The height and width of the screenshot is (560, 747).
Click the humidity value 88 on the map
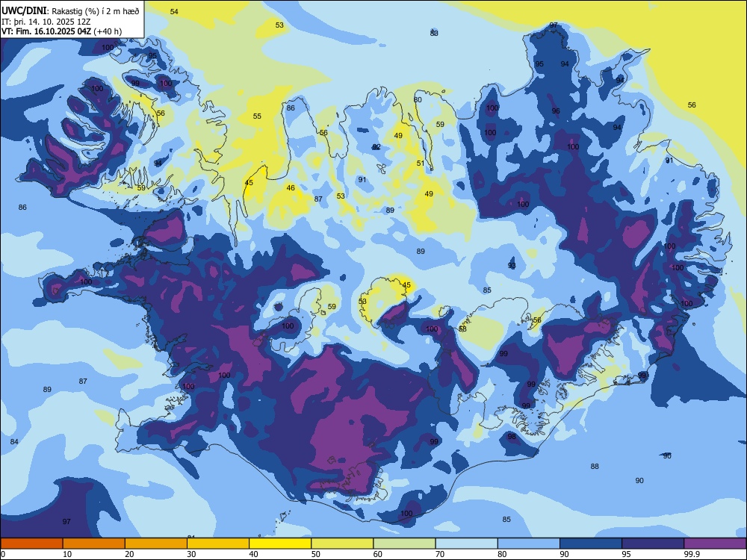click(595, 467)
